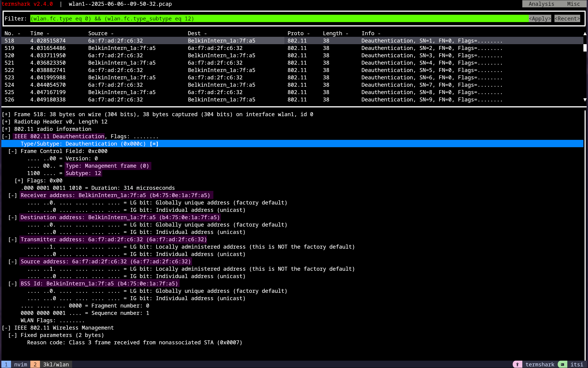Sort packets by the Dest column
588x368 pixels.
point(197,33)
